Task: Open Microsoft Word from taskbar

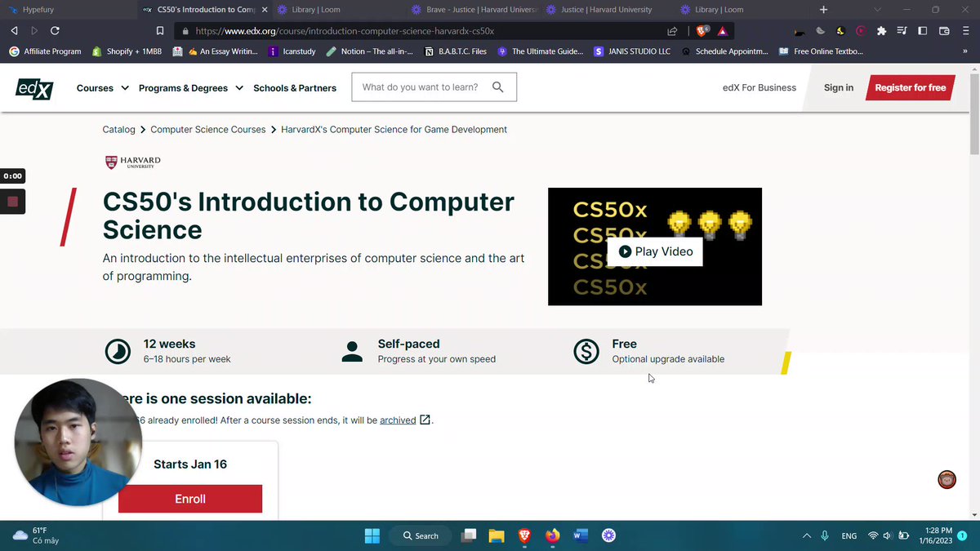Action: tap(581, 535)
